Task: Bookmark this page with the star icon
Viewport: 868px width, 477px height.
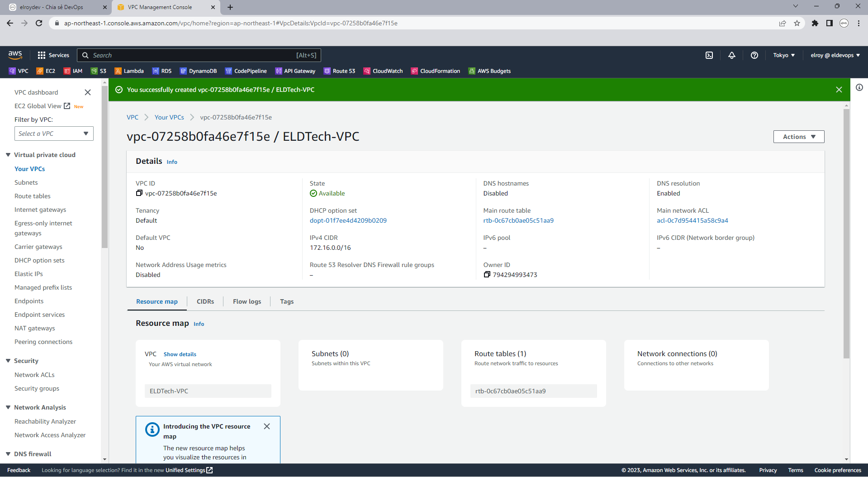Action: (797, 23)
